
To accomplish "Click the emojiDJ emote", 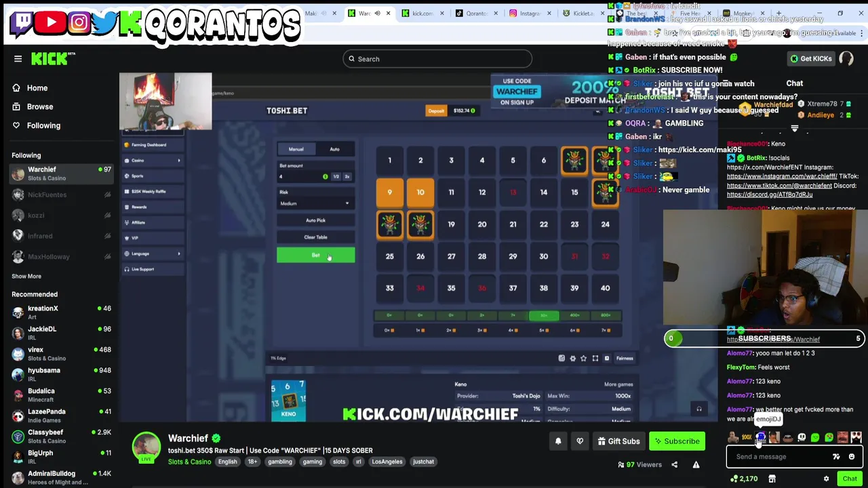I will pyautogui.click(x=760, y=438).
